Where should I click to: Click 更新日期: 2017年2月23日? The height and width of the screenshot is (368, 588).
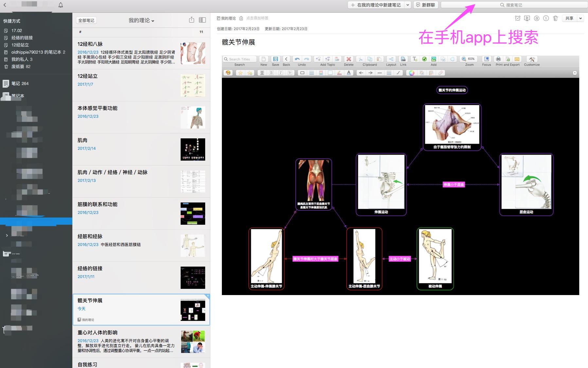tap(286, 29)
